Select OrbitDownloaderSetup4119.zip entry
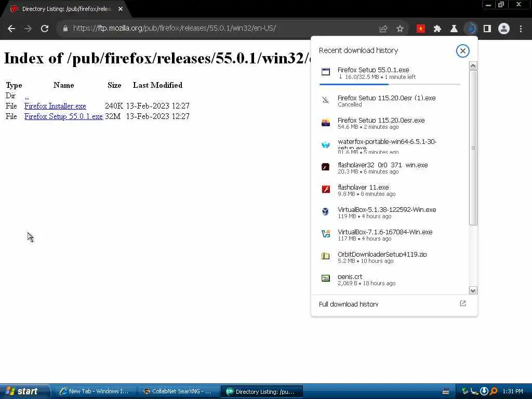The image size is (532, 399). click(390, 257)
